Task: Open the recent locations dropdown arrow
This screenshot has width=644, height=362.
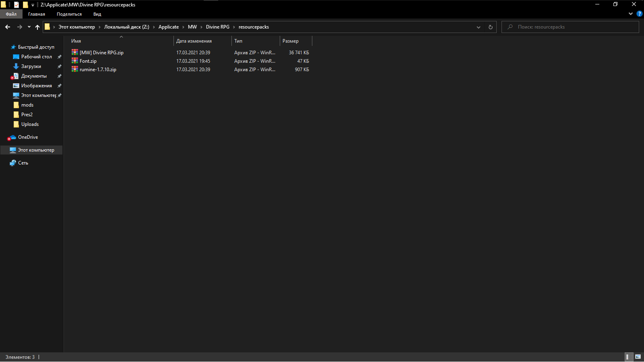Action: pyautogui.click(x=29, y=27)
